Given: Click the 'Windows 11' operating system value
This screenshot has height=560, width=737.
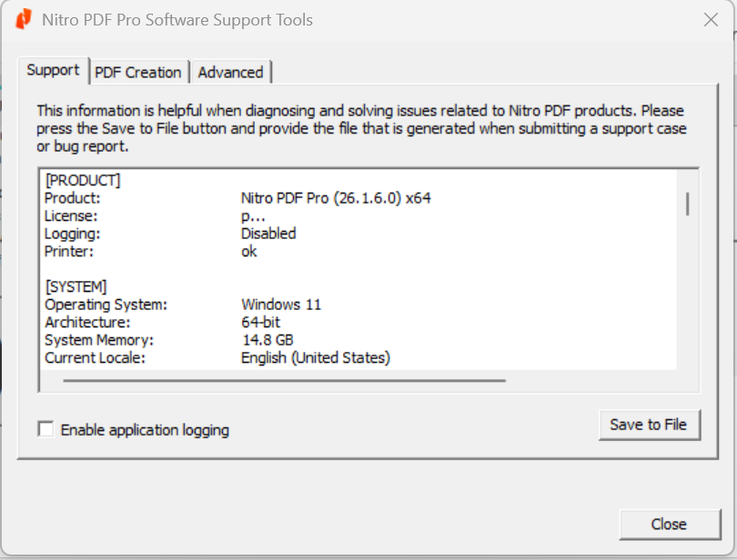Looking at the screenshot, I should click(281, 305).
